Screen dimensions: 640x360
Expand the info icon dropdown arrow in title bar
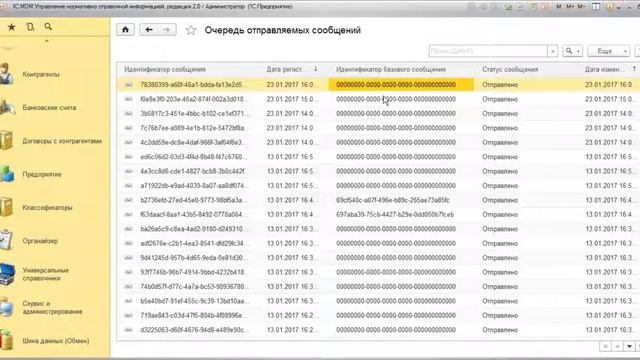[x=618, y=8]
